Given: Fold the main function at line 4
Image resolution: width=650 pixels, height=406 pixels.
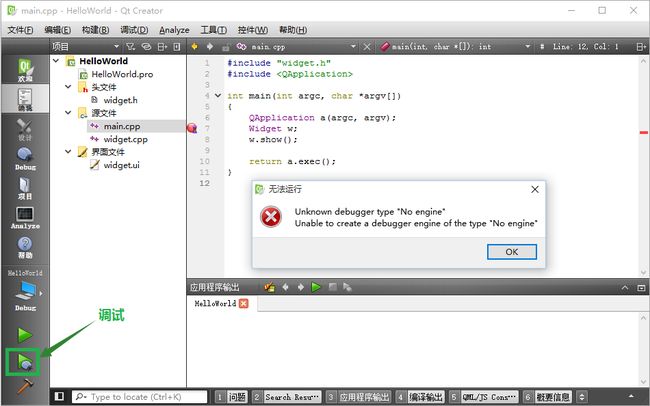Looking at the screenshot, I should [x=218, y=96].
